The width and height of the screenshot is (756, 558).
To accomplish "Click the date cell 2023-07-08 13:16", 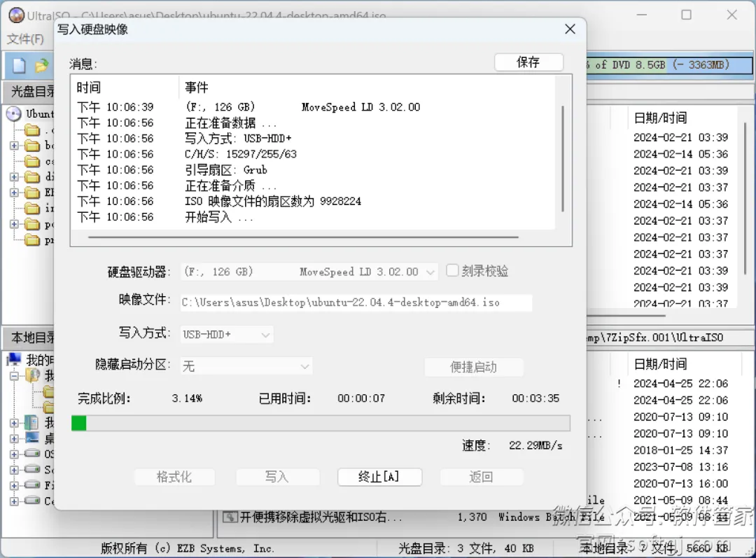I will pyautogui.click(x=681, y=467).
